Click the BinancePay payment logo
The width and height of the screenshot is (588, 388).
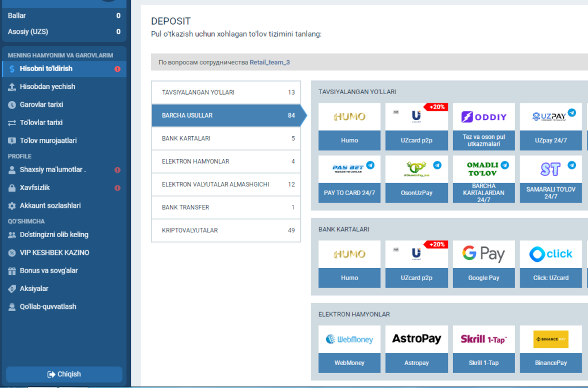point(551,339)
